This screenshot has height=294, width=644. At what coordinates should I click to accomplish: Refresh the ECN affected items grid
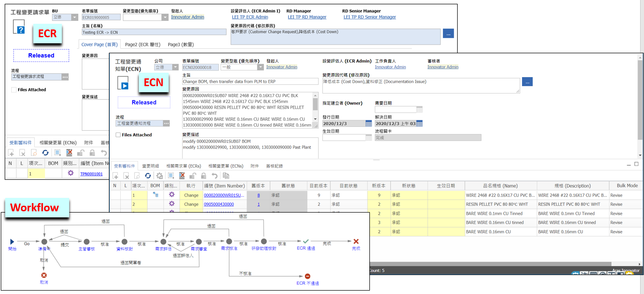(148, 176)
